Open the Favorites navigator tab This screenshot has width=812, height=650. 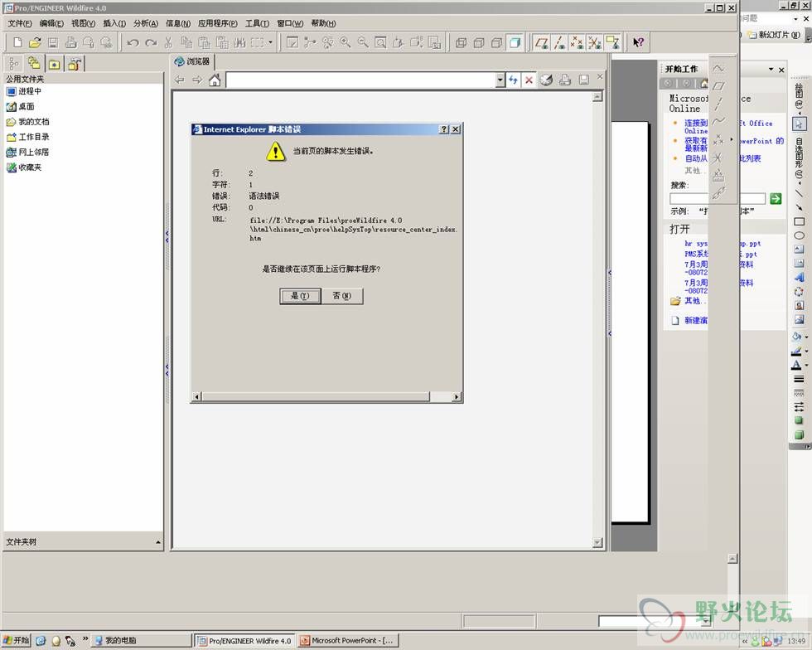[x=55, y=65]
